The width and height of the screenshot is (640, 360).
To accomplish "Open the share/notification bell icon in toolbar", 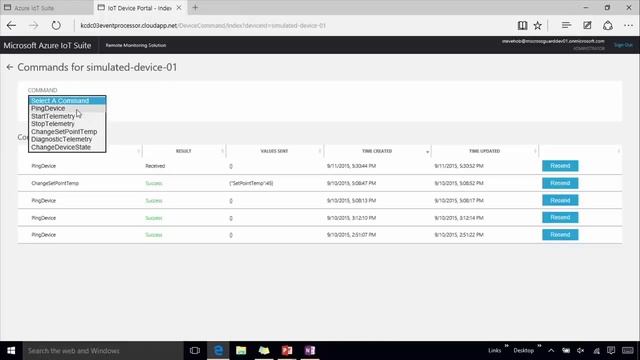I will (x=608, y=25).
